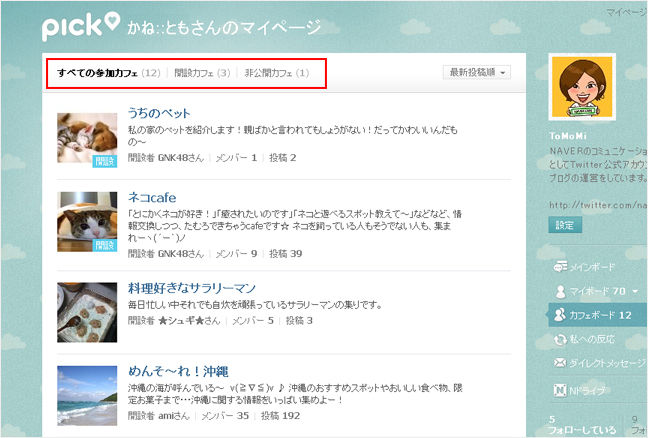Click the マイボード person icon

point(560,292)
